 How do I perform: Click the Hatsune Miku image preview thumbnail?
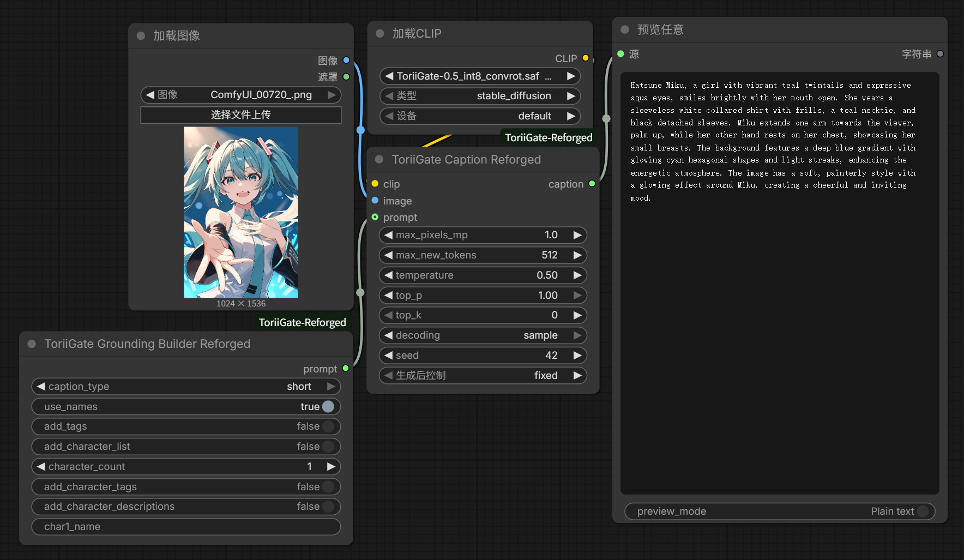(x=240, y=212)
